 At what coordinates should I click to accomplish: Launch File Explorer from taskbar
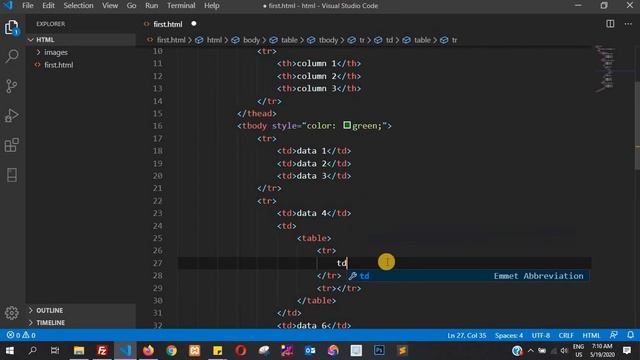79,351
